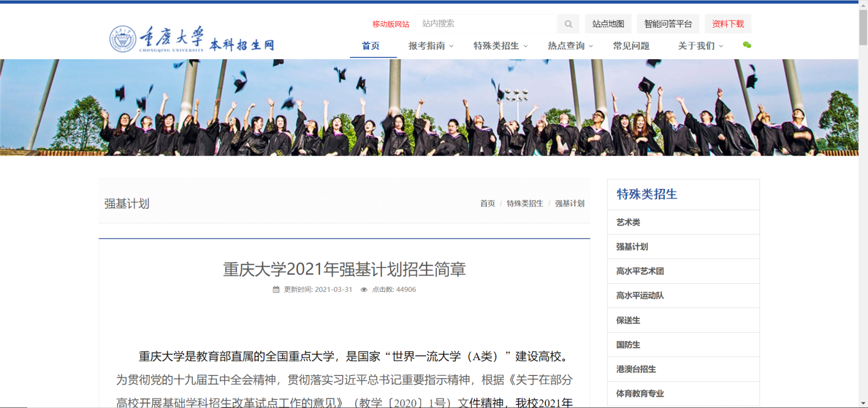868x408 pixels.
Task: Click the Chongqing University logo
Action: (x=157, y=39)
